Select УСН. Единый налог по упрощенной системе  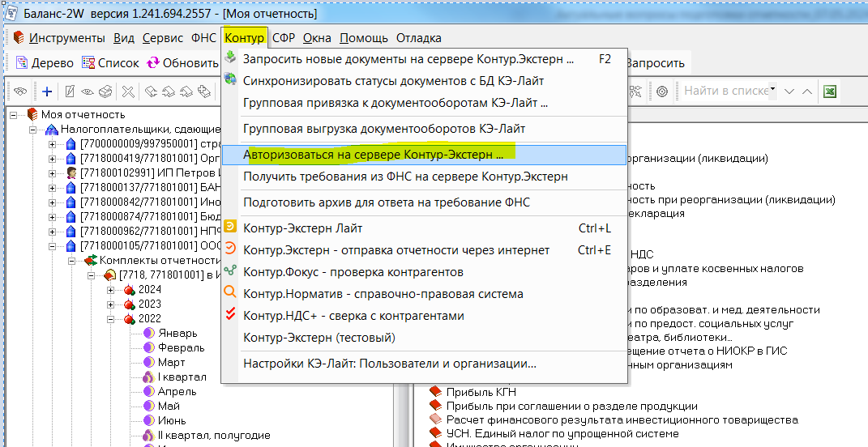click(562, 434)
